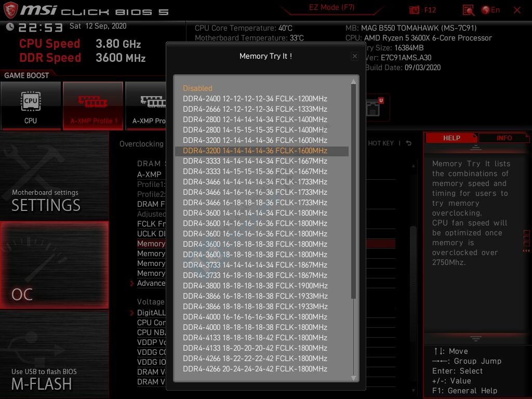Choose DDR4-3600 16-16-16-16-36 FCLK-1800MHz
Viewport: 532px width, 399px height.
coord(262,234)
